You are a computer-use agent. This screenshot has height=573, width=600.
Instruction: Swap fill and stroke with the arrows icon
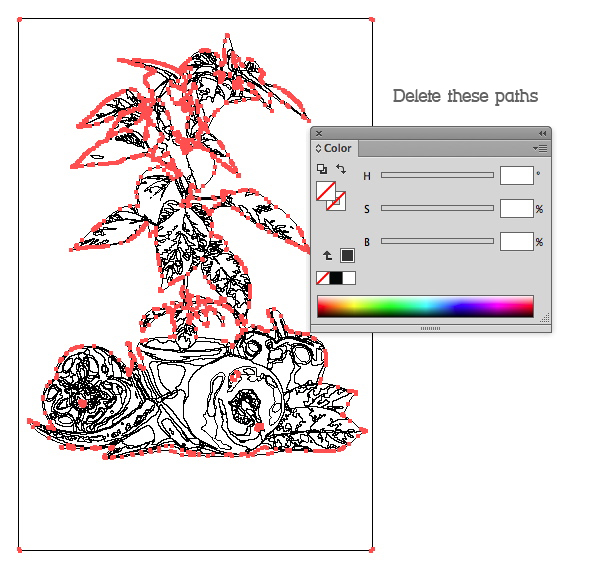(341, 169)
